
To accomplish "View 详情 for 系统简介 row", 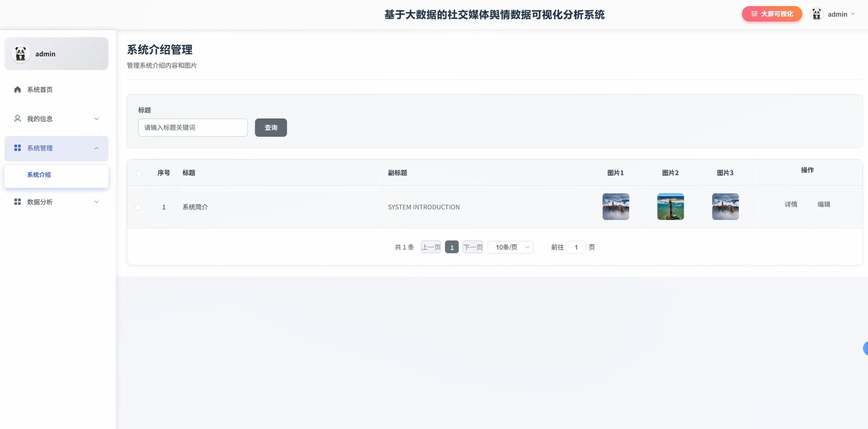I will click(x=791, y=205).
